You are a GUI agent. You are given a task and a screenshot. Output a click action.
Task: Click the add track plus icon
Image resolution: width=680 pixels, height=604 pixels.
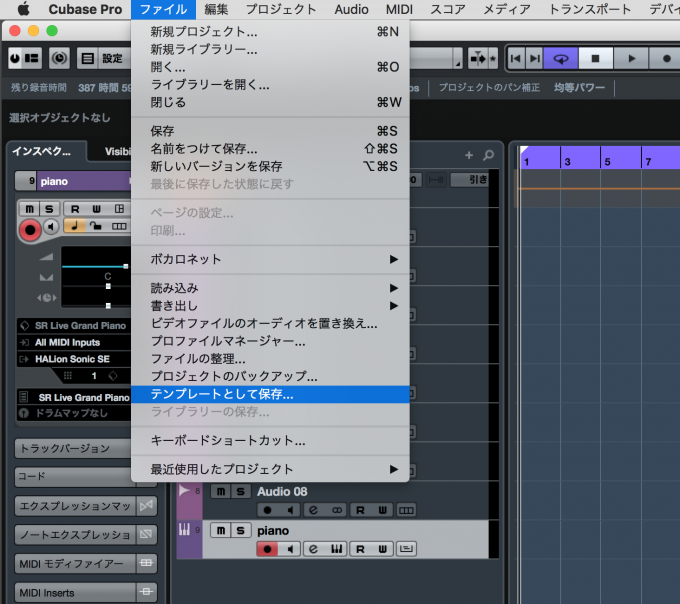(469, 155)
